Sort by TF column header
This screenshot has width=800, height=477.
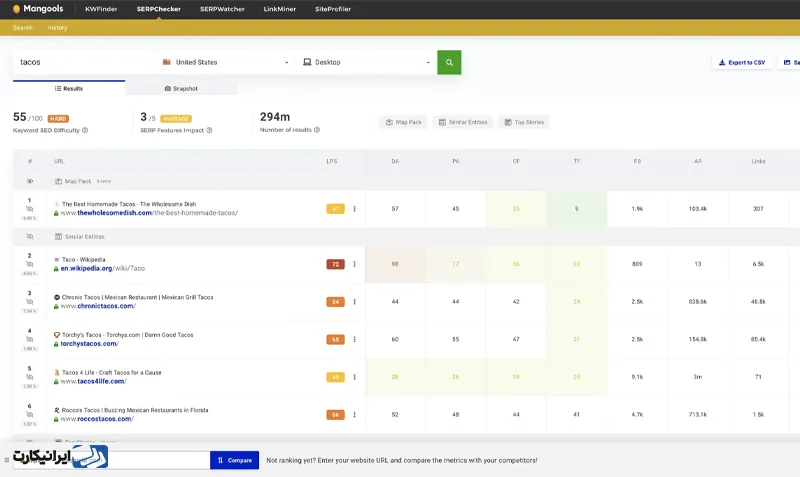[x=577, y=161]
